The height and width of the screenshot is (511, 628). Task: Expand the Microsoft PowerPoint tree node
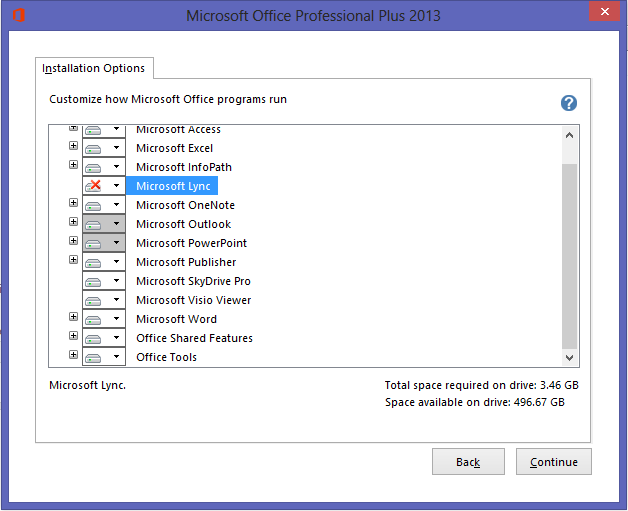(73, 240)
